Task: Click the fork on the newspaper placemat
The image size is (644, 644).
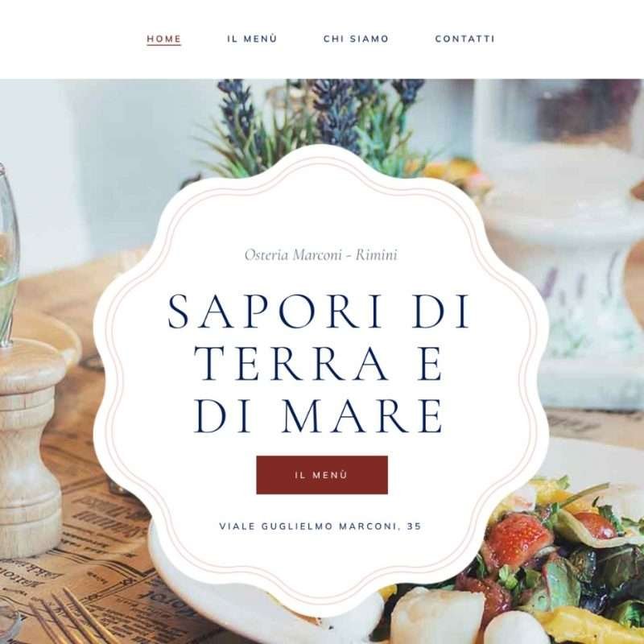Action: pyautogui.click(x=74, y=616)
